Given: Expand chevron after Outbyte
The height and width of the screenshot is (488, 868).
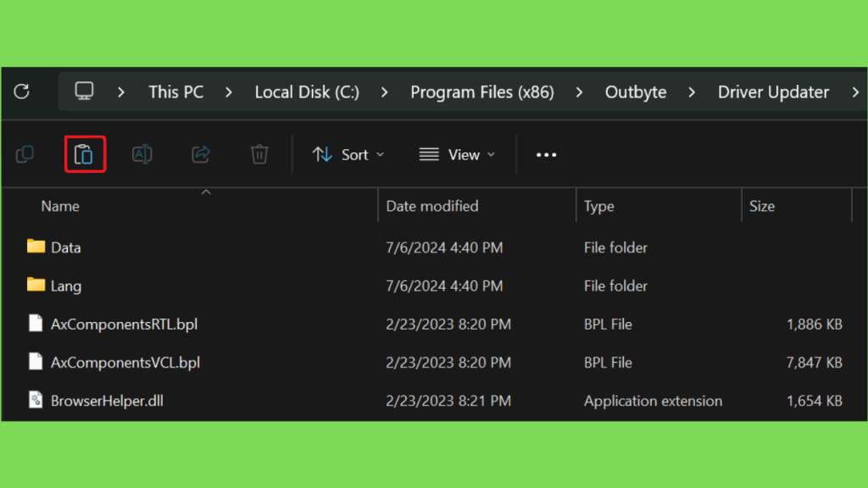Looking at the screenshot, I should [692, 92].
